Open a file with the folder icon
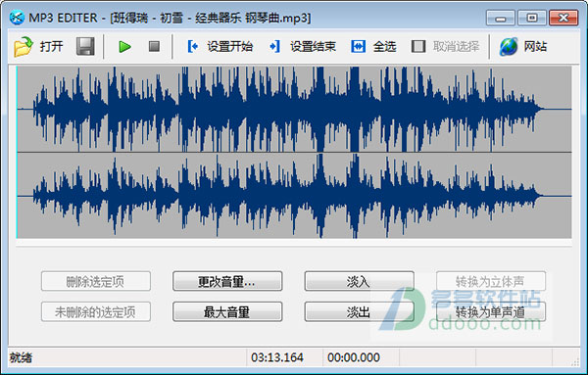This screenshot has width=588, height=375. click(x=24, y=46)
